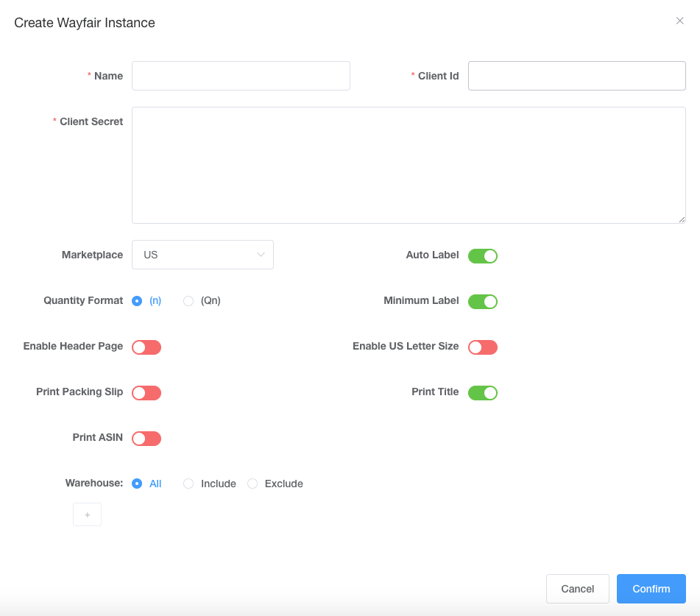Select the (Qn) quantity format option
Image resolution: width=700 pixels, height=616 pixels.
(x=188, y=301)
